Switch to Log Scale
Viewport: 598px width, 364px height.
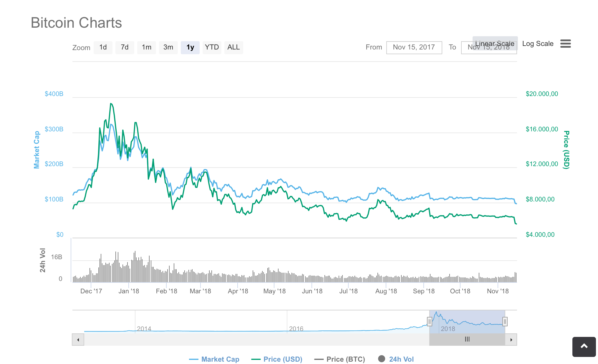[x=538, y=44]
